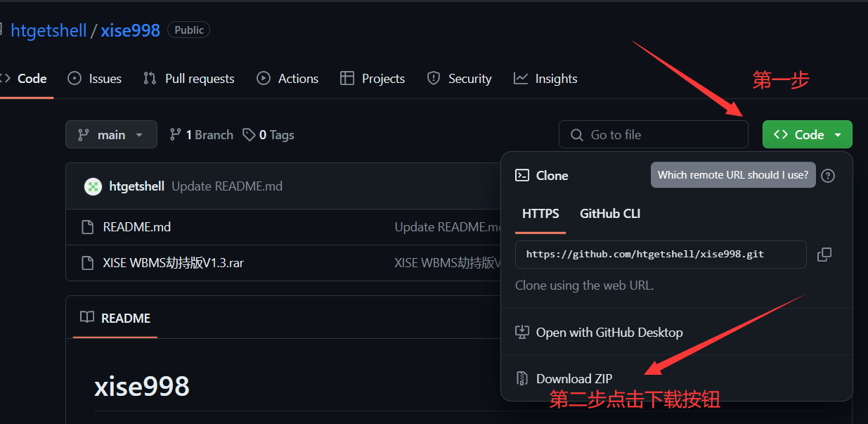Open the Insights tab
Viewport: 868px width, 424px height.
tap(545, 79)
